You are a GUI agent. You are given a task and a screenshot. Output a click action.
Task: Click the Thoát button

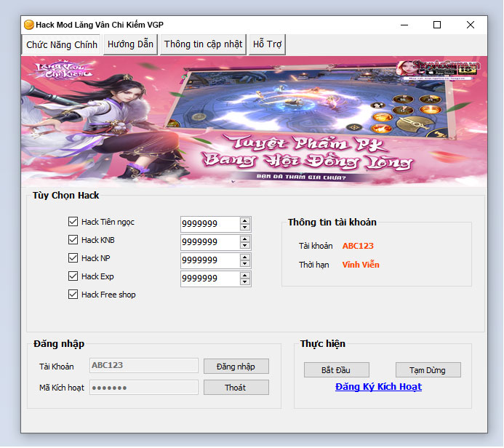coord(236,388)
